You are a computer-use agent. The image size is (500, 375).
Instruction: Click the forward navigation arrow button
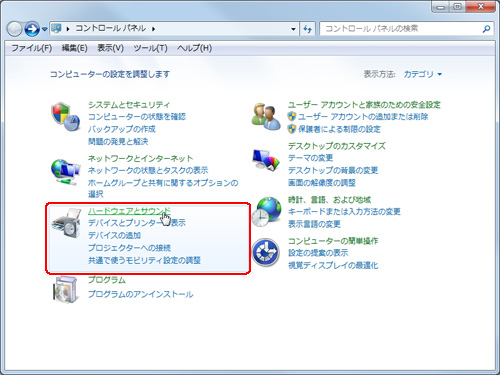tap(32, 29)
